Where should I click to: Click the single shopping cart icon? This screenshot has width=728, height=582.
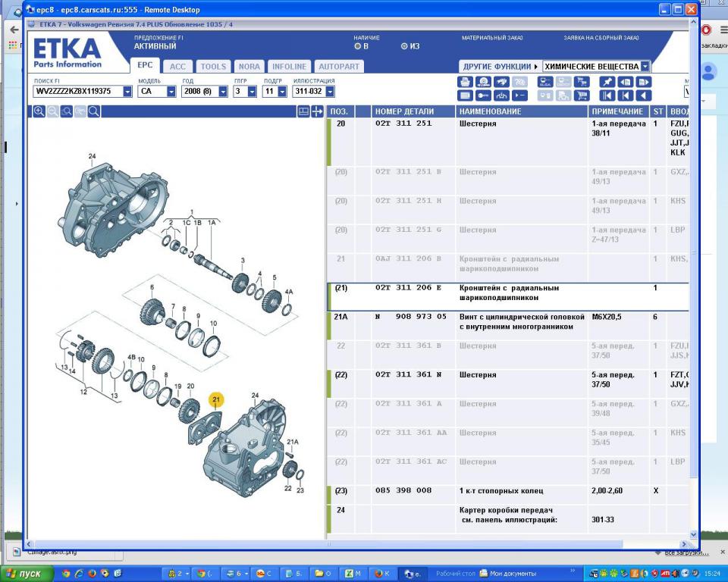pyautogui.click(x=582, y=95)
